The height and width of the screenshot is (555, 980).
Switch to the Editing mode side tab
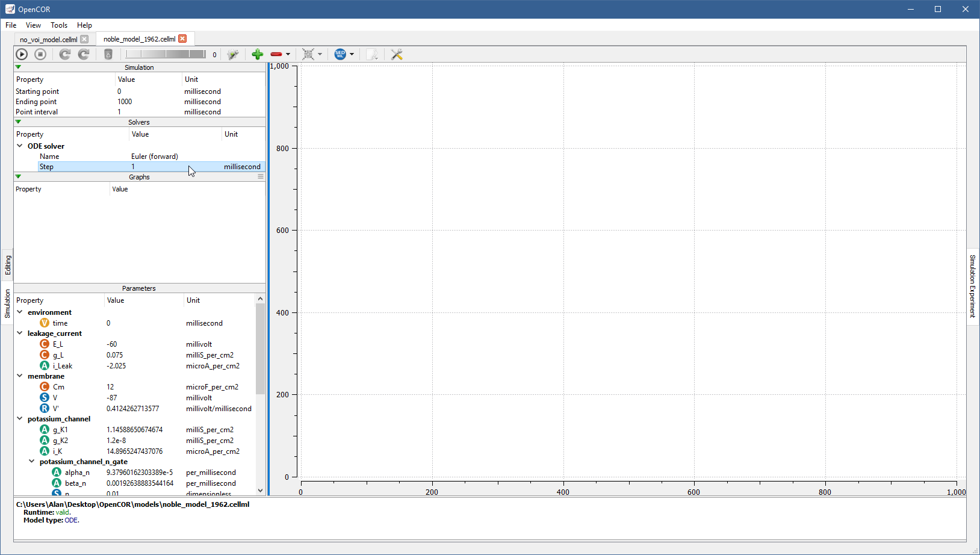click(x=8, y=265)
